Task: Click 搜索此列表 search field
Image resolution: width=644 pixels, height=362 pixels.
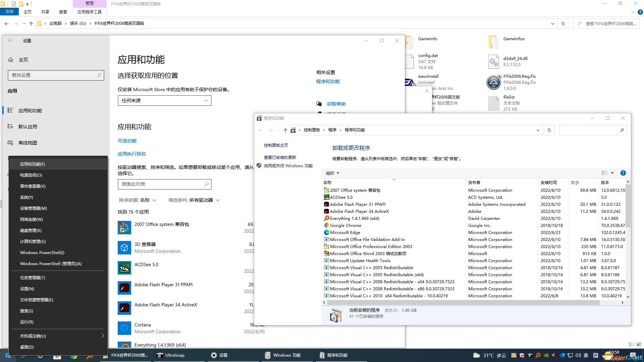Action: [164, 184]
